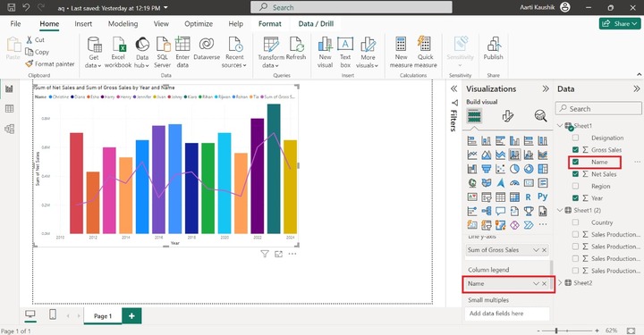
Task: Collapse the Data pane
Action: [637, 88]
